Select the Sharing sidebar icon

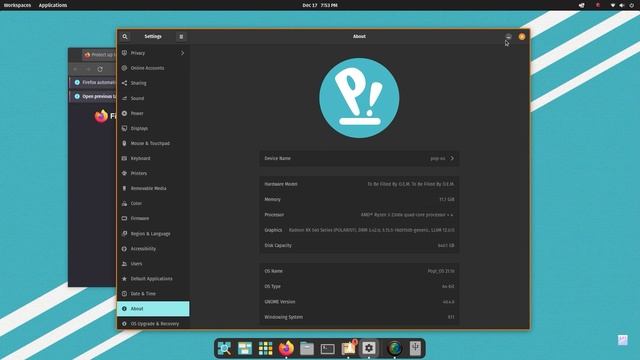(124, 83)
